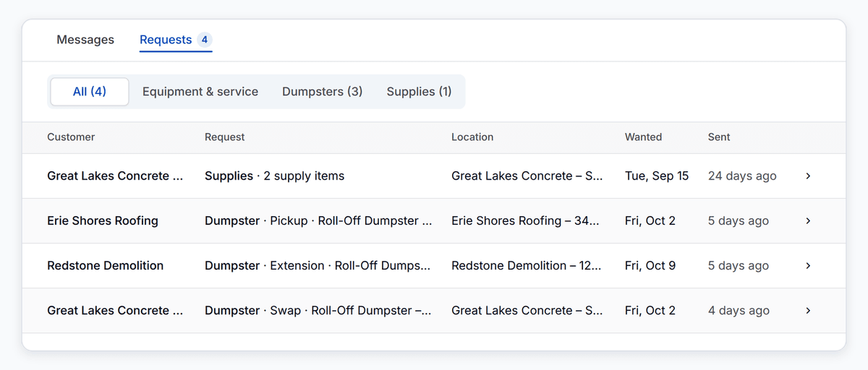Click the Location column header
The image size is (868, 370).
[472, 137]
